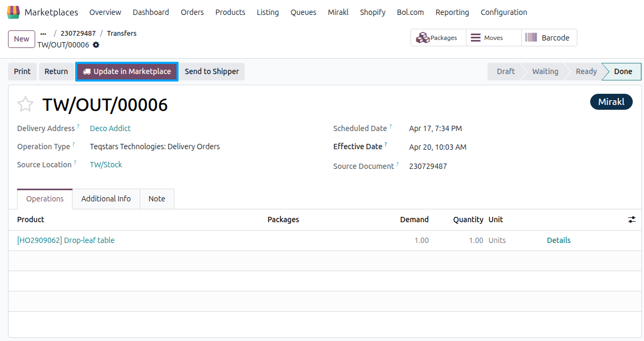Open the Deco Addict delivery address link
The width and height of the screenshot is (644, 341).
pyautogui.click(x=110, y=128)
